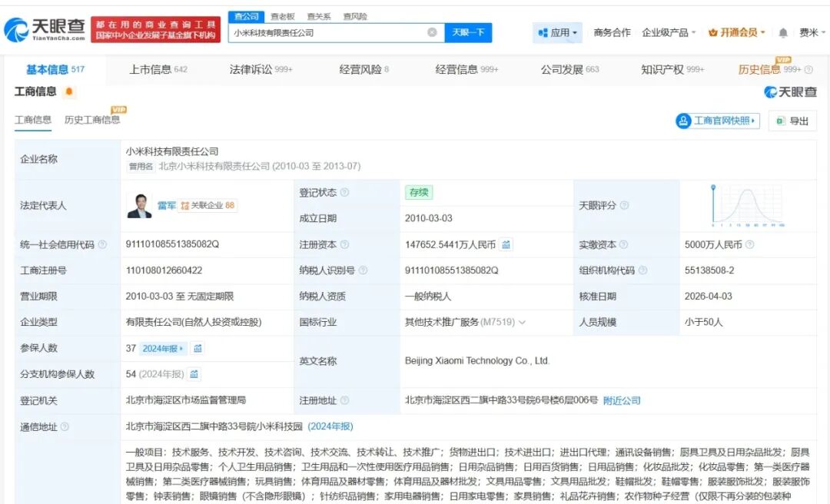
Task: Click help icon beside 实缴资本 label
Action: coord(623,244)
